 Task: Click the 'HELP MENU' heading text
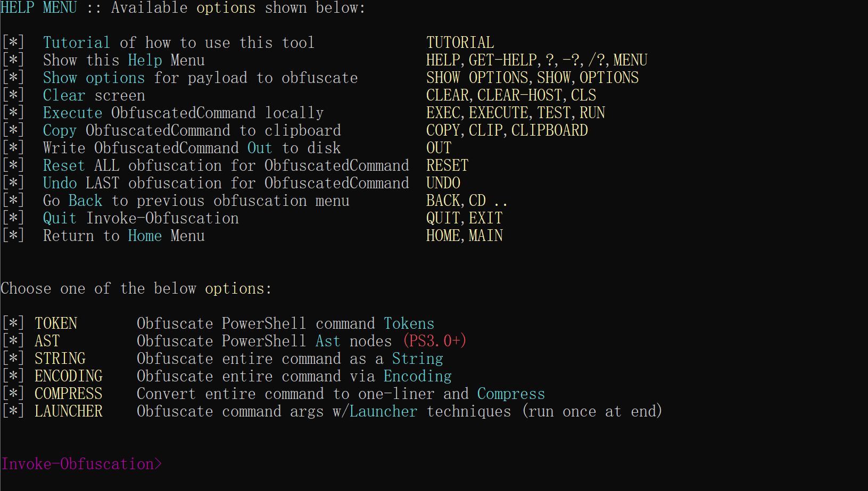39,7
